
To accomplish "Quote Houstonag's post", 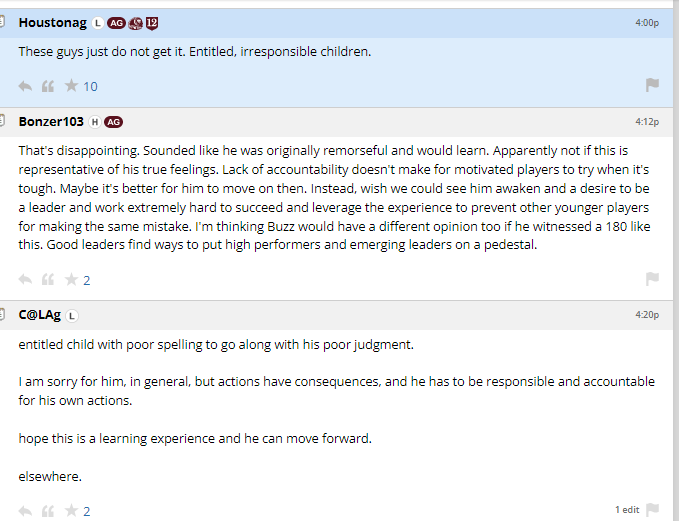I will (x=48, y=86).
